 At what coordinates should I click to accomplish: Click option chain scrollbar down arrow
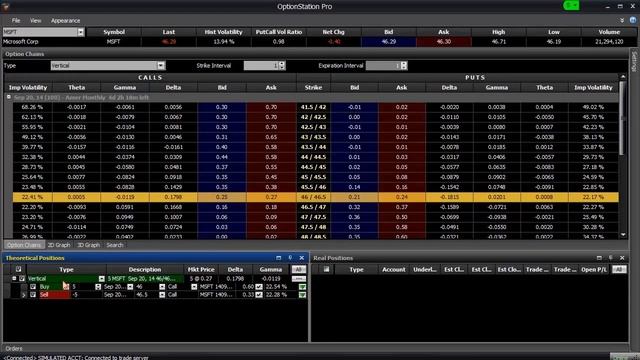[623, 235]
